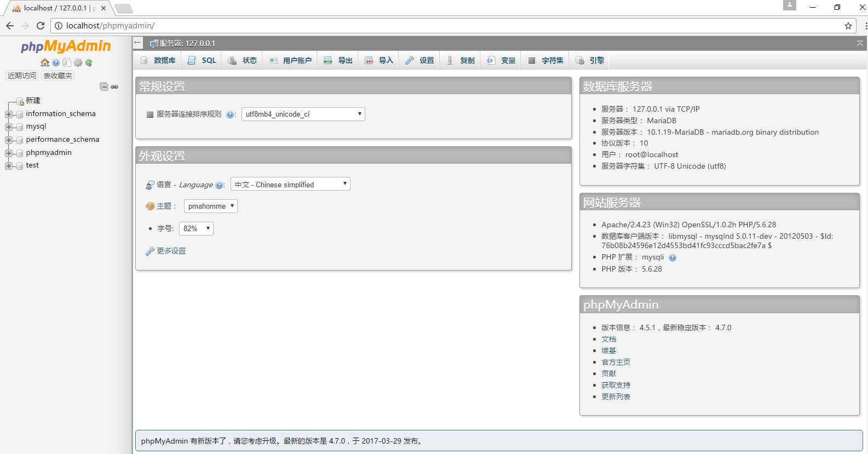
Task: Open the 贡献 contribute link
Action: coord(608,373)
